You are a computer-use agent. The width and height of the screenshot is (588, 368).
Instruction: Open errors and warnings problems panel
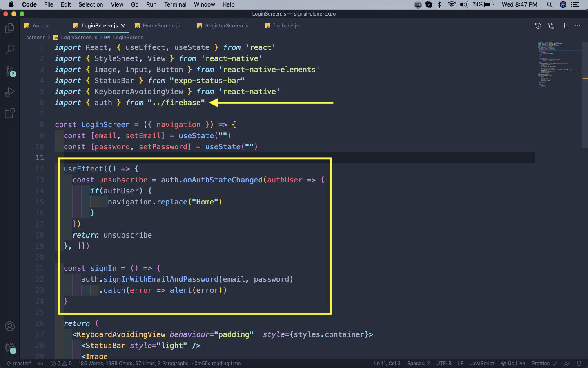61,364
